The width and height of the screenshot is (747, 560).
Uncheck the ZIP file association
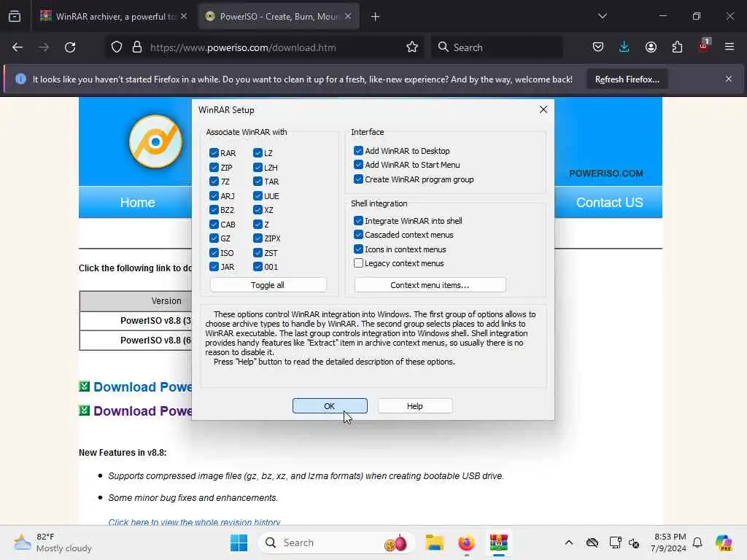pyautogui.click(x=214, y=167)
